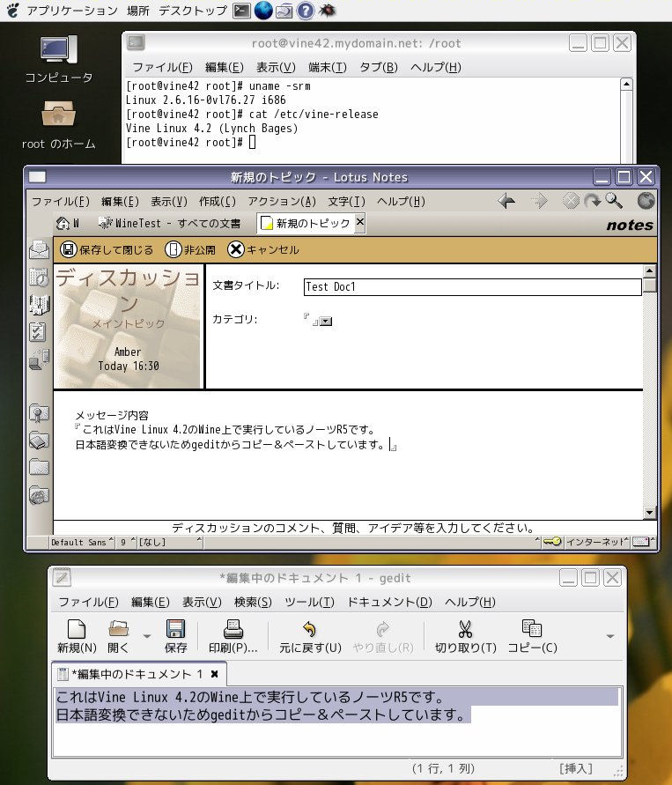Image resolution: width=672 pixels, height=785 pixels.
Task: Click the コンピュータ desktop icon
Action: point(59,60)
